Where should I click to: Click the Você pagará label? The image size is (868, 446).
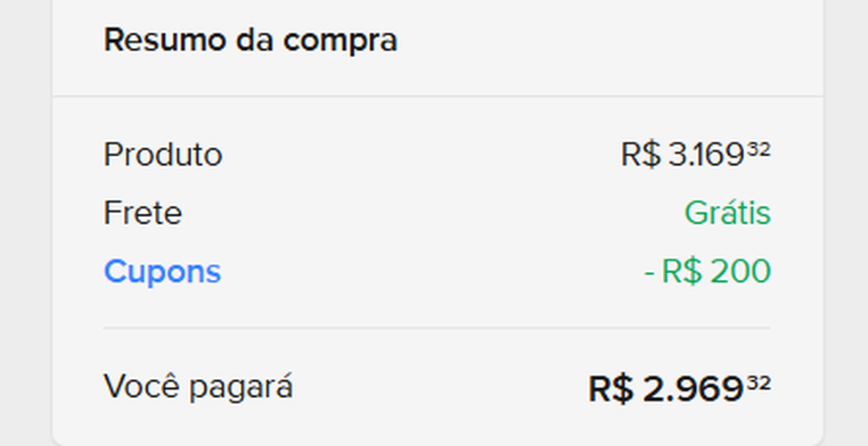pos(198,387)
